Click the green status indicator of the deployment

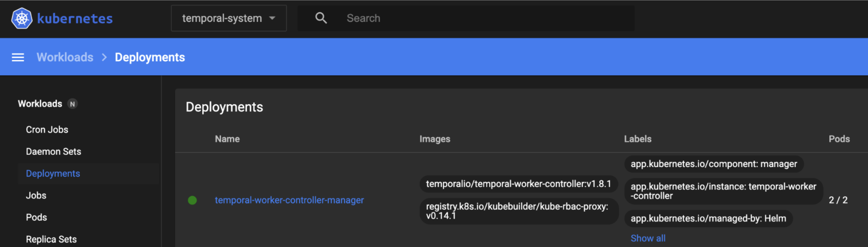(x=192, y=200)
